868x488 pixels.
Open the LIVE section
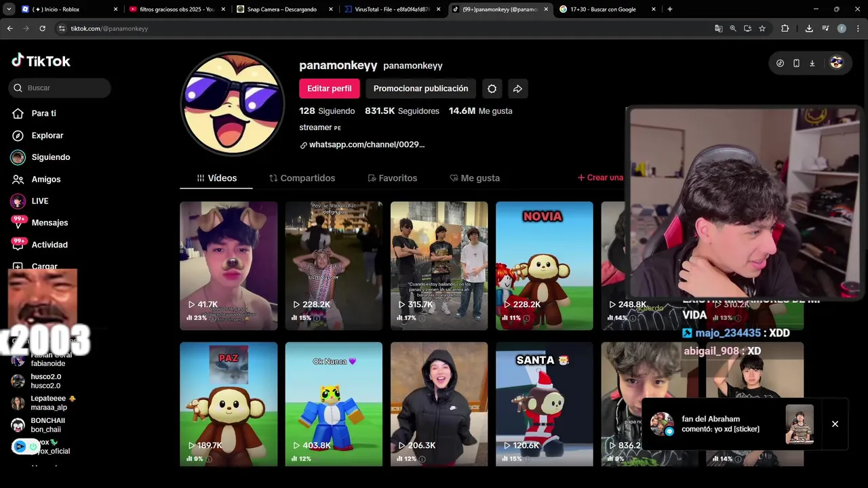click(30, 201)
